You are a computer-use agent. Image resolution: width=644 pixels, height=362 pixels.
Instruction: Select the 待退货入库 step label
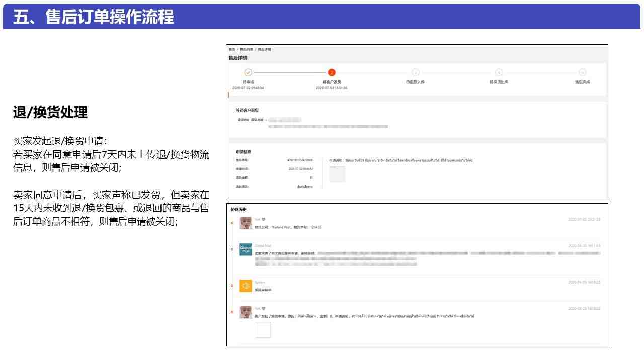point(415,82)
